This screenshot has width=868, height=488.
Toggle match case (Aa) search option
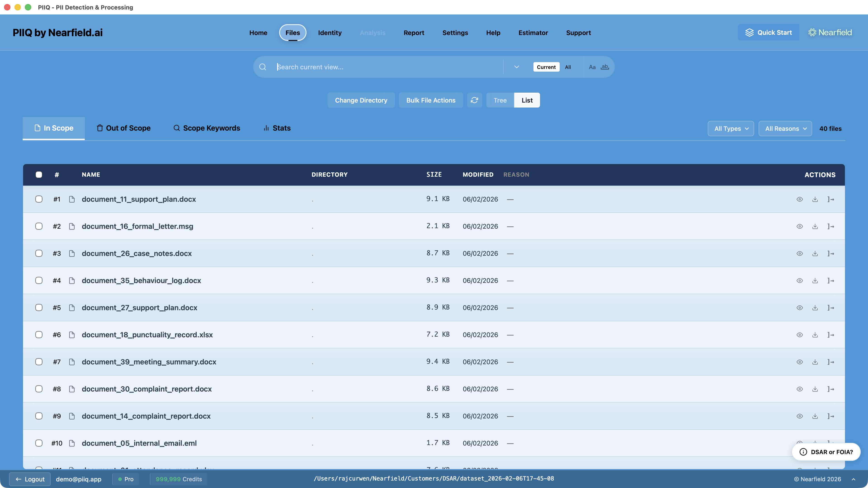tap(592, 67)
